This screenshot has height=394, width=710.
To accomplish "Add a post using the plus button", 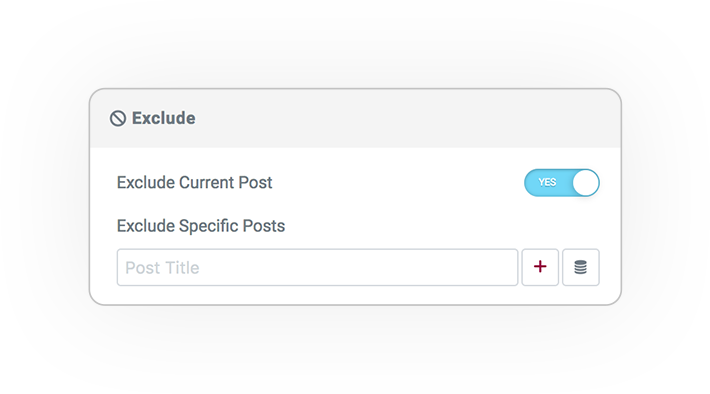I will [x=540, y=267].
